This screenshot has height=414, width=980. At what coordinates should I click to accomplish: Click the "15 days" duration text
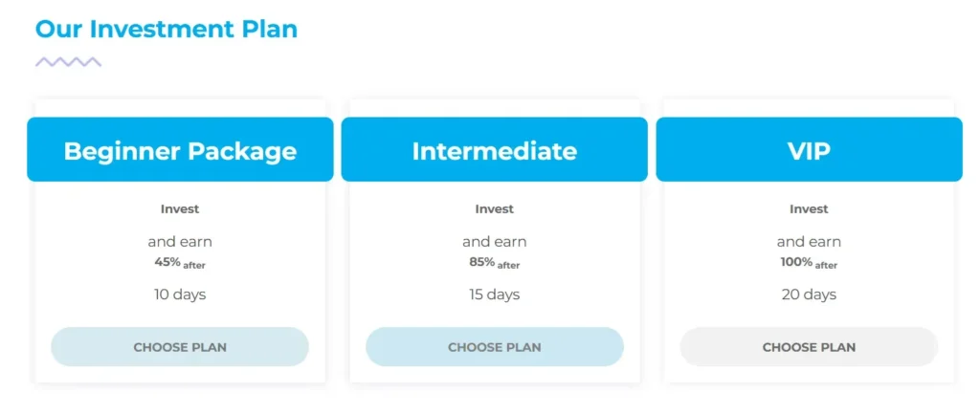coord(494,294)
